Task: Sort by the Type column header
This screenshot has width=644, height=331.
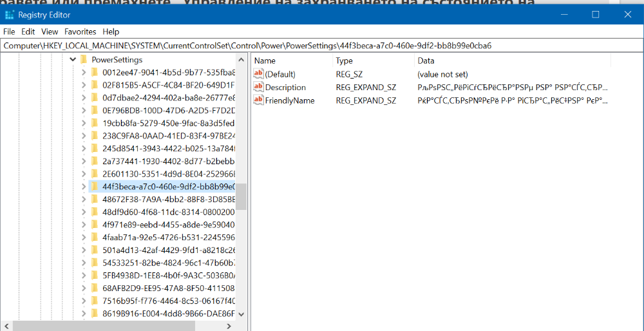Action: pos(374,61)
